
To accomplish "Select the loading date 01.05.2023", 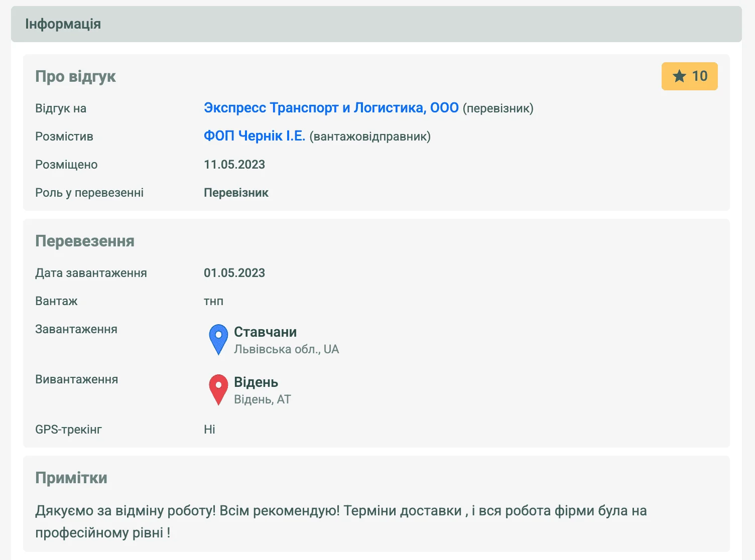I will pyautogui.click(x=234, y=273).
